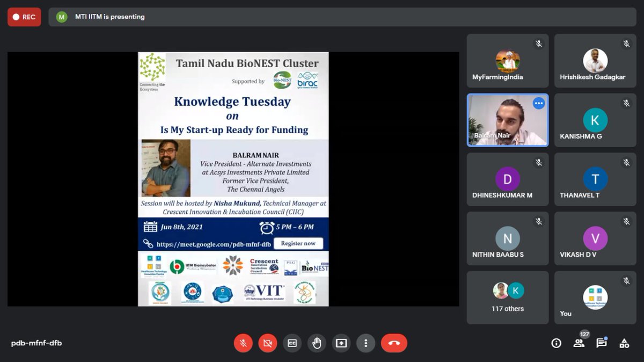Screen dimensions: 644x362
Task: Click the IITM Bioincubator logo on poster
Action: click(192, 266)
